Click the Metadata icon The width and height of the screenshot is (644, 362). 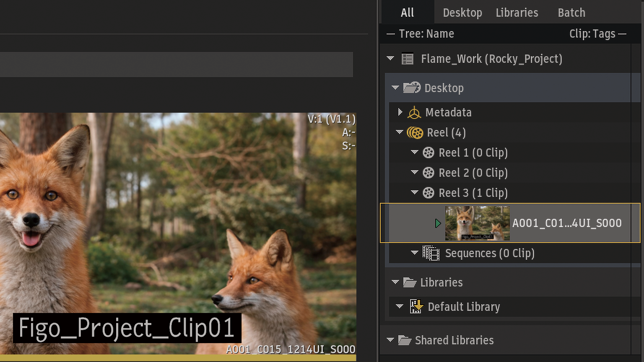point(414,113)
